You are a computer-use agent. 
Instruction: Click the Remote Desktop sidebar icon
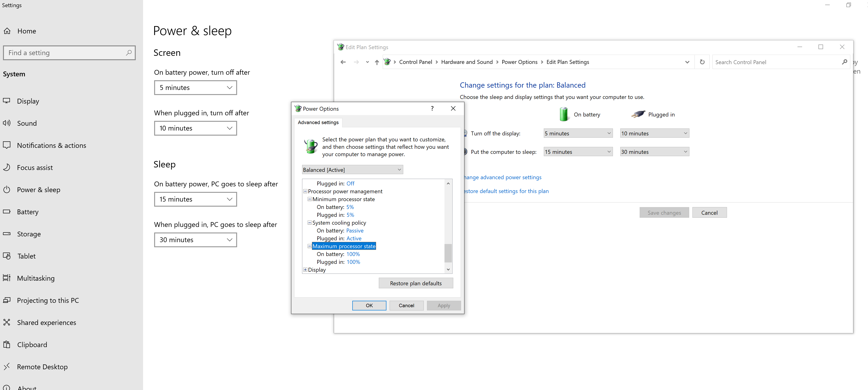(x=7, y=366)
